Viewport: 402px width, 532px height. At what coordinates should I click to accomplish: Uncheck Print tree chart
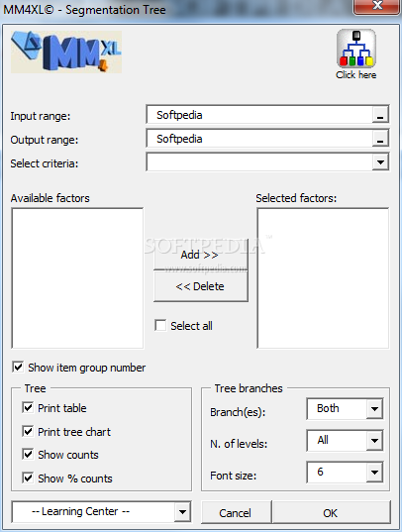tap(28, 431)
